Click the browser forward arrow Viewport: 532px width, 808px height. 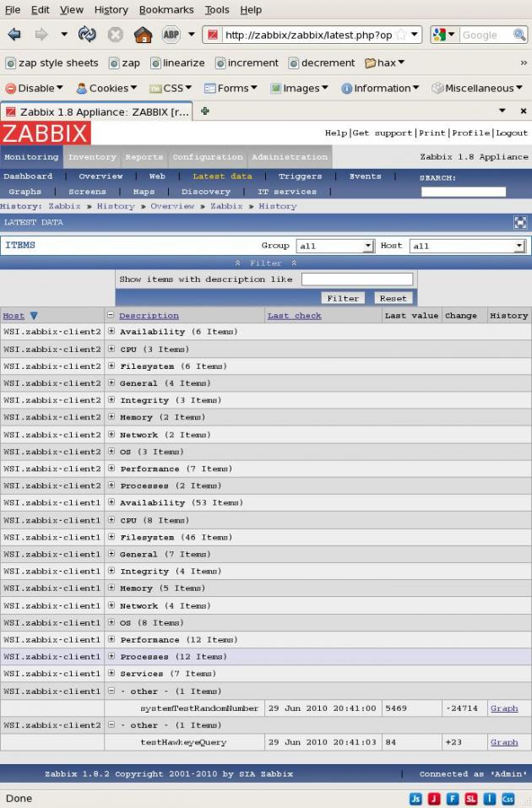[x=41, y=35]
